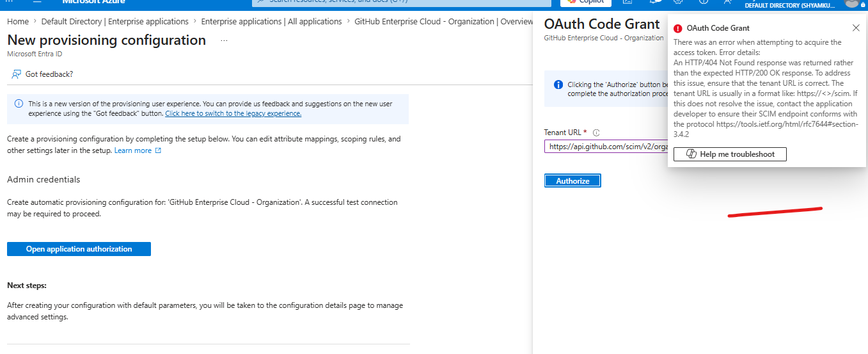This screenshot has height=354, width=868.
Task: Click the OAuth Code Grant panel heading
Action: 602,24
